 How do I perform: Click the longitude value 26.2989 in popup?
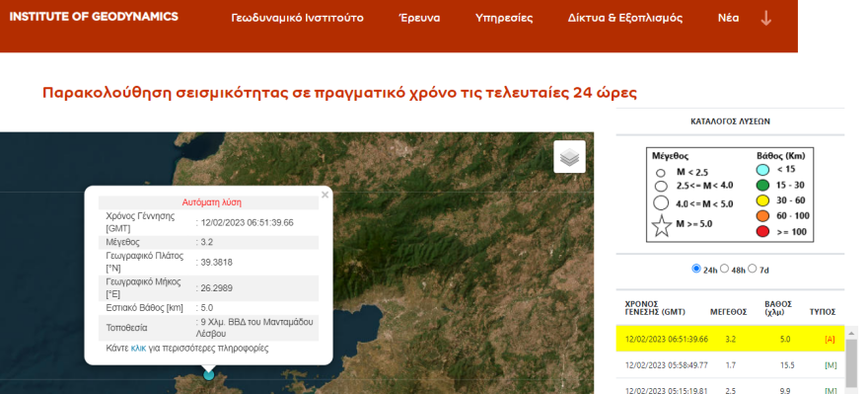pyautogui.click(x=216, y=287)
